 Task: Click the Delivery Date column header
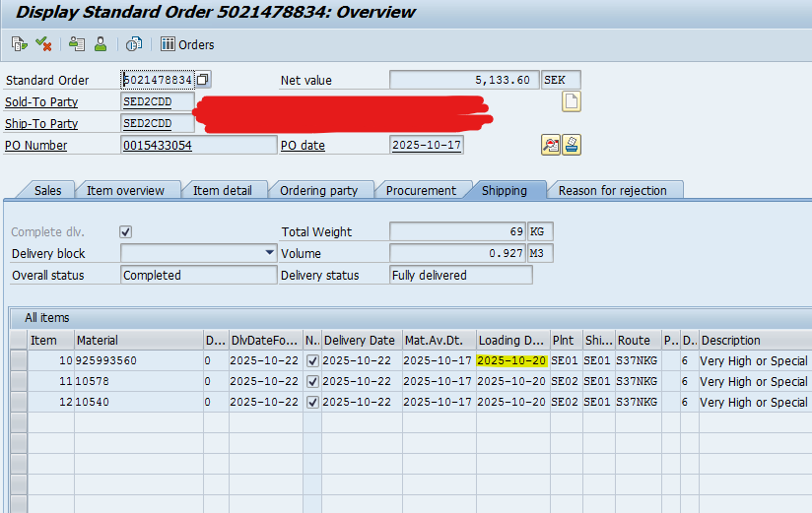pyautogui.click(x=362, y=340)
